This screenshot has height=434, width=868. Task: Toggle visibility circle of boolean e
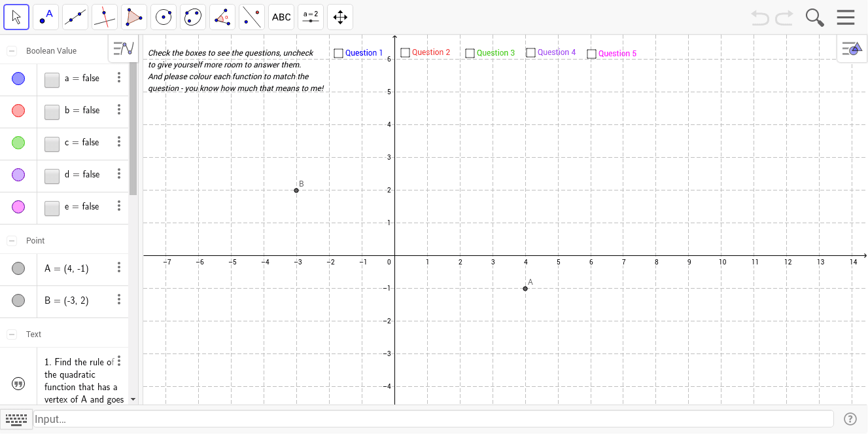[18, 207]
